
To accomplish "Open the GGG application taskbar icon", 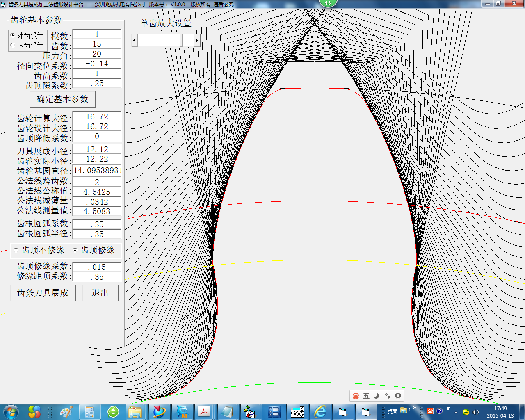I will (297, 411).
